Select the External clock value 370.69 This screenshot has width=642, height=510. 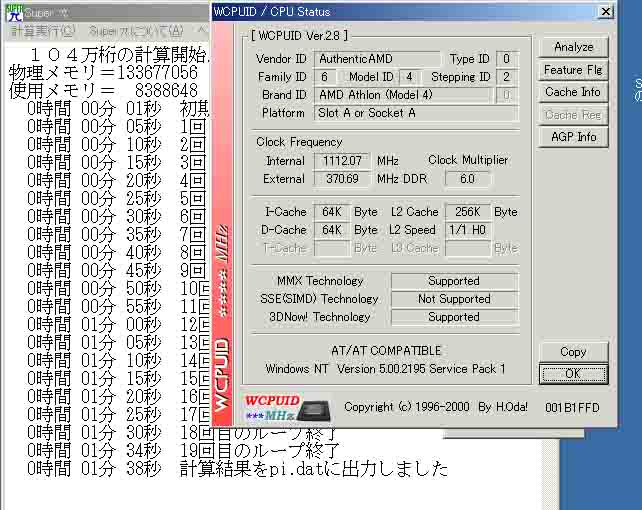tap(342, 179)
